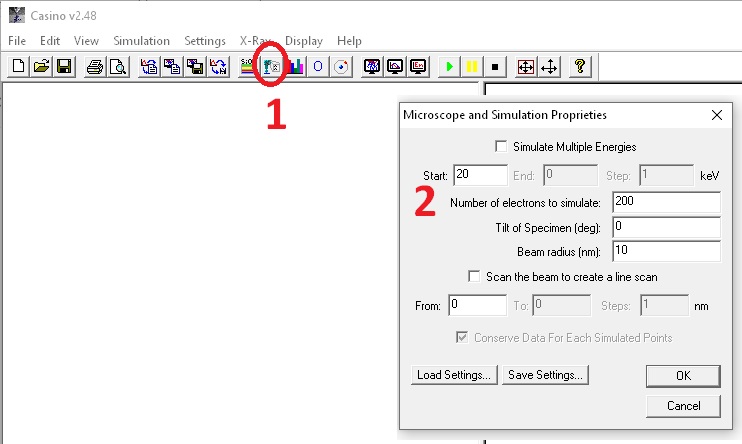Open the microscope setup toolbar icon
The height and width of the screenshot is (444, 742).
(x=272, y=66)
